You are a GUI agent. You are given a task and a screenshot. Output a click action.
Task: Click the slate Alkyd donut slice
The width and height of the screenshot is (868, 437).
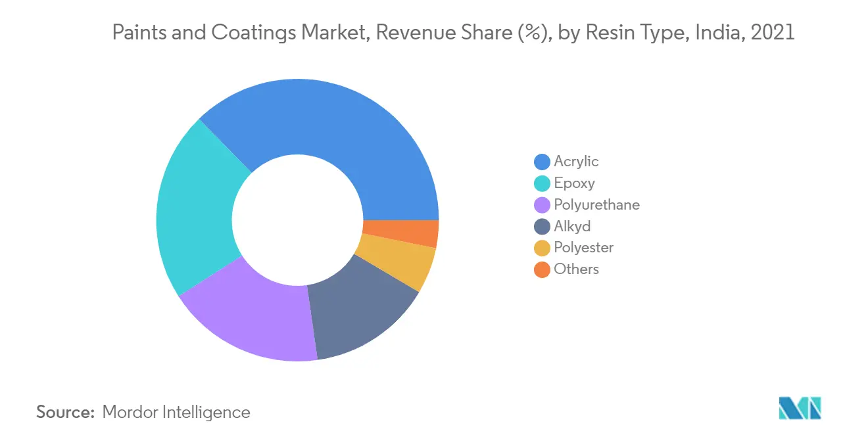coord(358,308)
